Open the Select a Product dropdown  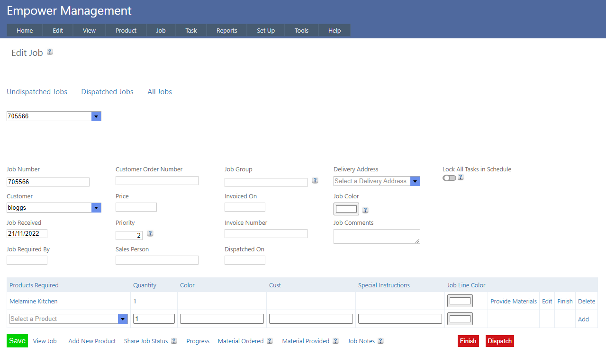click(123, 319)
